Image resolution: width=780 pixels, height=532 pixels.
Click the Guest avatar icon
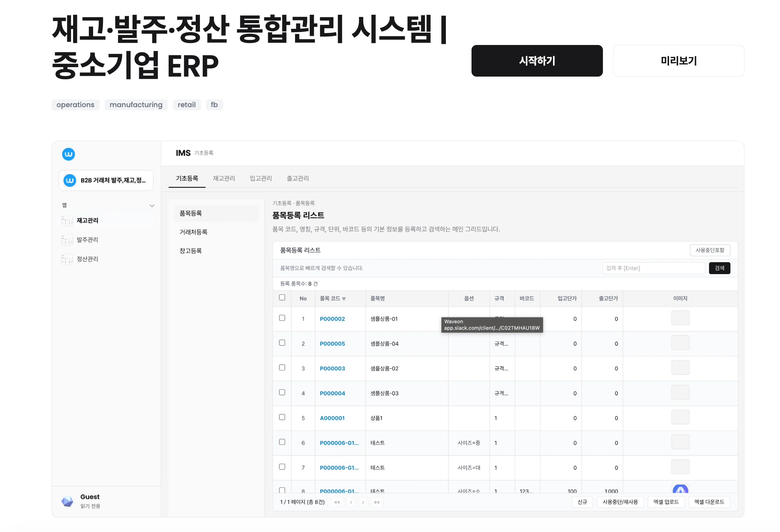[x=67, y=501]
